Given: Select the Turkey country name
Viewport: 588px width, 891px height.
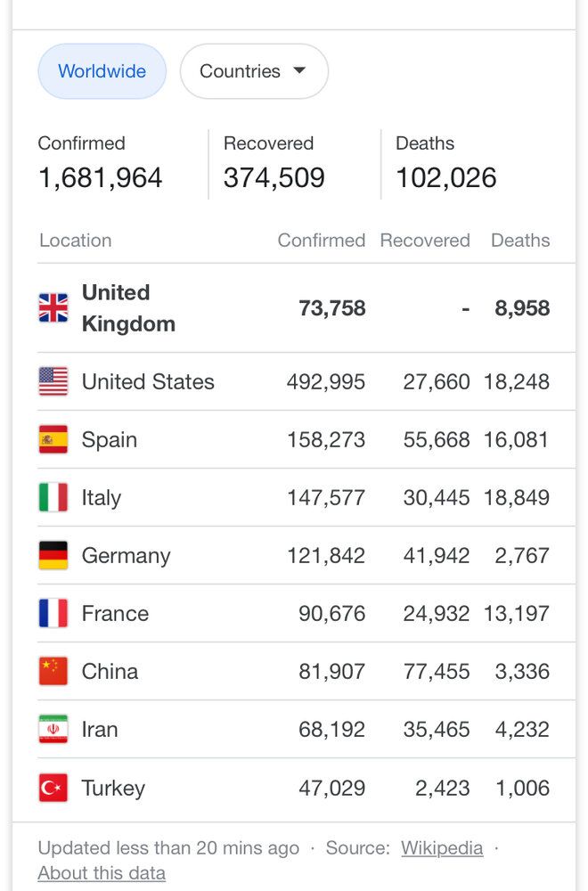Looking at the screenshot, I should [x=114, y=789].
